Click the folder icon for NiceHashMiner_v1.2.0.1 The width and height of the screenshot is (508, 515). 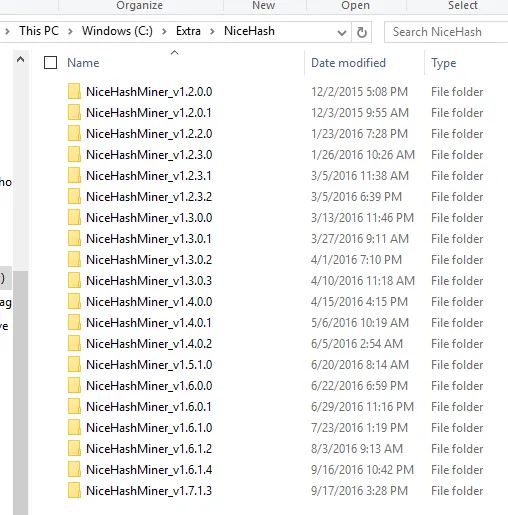coord(74,112)
